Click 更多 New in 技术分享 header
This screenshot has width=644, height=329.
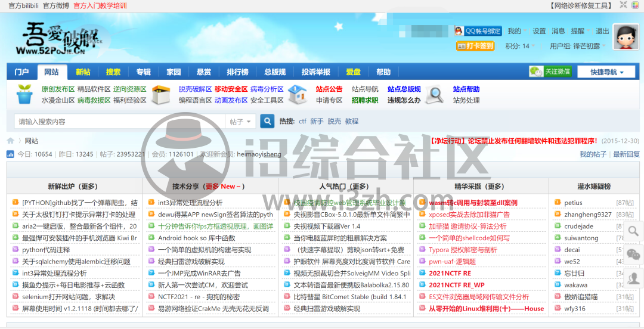pos(223,187)
